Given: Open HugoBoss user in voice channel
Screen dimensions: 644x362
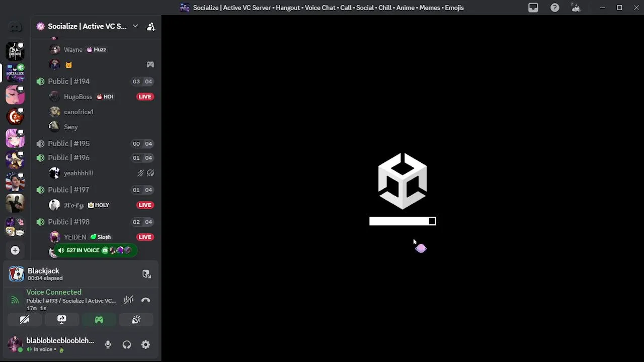Looking at the screenshot, I should click(78, 97).
